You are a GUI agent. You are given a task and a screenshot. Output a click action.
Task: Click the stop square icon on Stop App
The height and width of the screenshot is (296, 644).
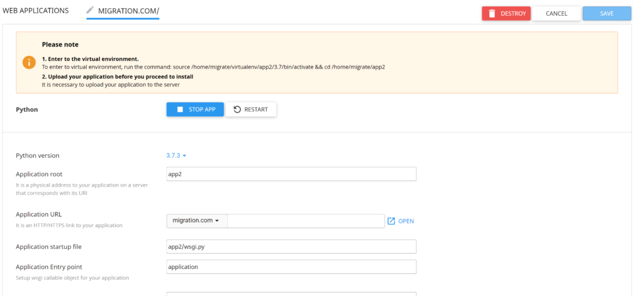pyautogui.click(x=180, y=109)
